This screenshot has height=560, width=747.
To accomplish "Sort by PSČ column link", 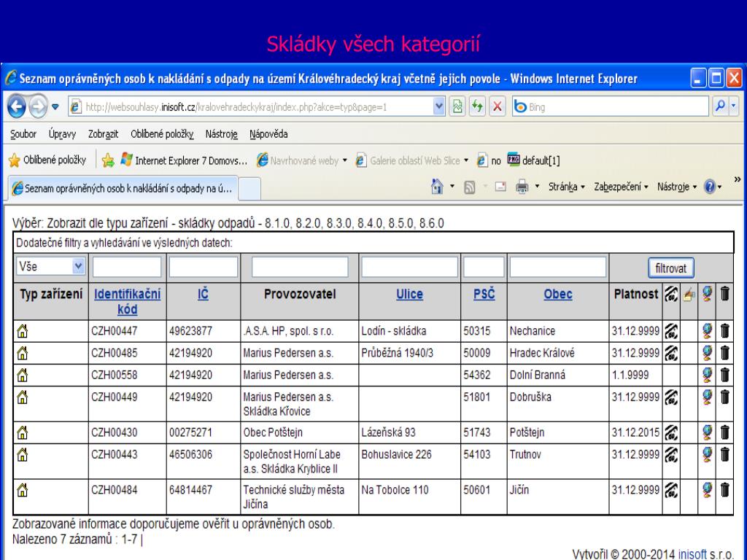I will pyautogui.click(x=484, y=295).
